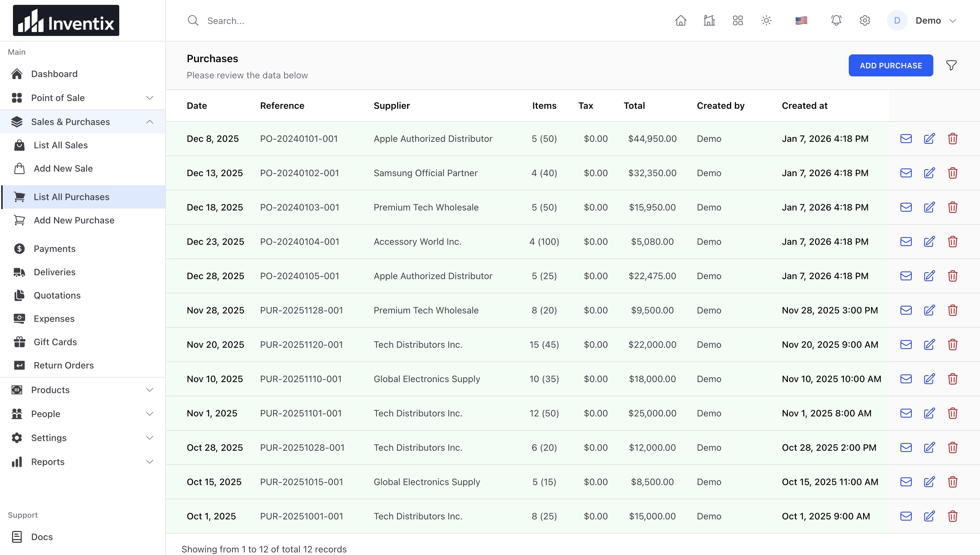Open the apps grid icon in header
The image size is (980, 555).
click(738, 21)
